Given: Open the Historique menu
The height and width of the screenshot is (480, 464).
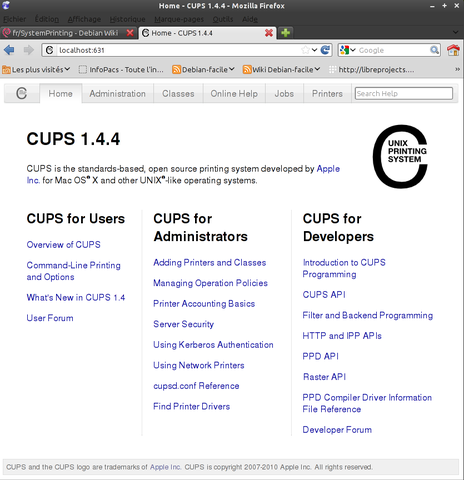Looking at the screenshot, I should (x=127, y=19).
